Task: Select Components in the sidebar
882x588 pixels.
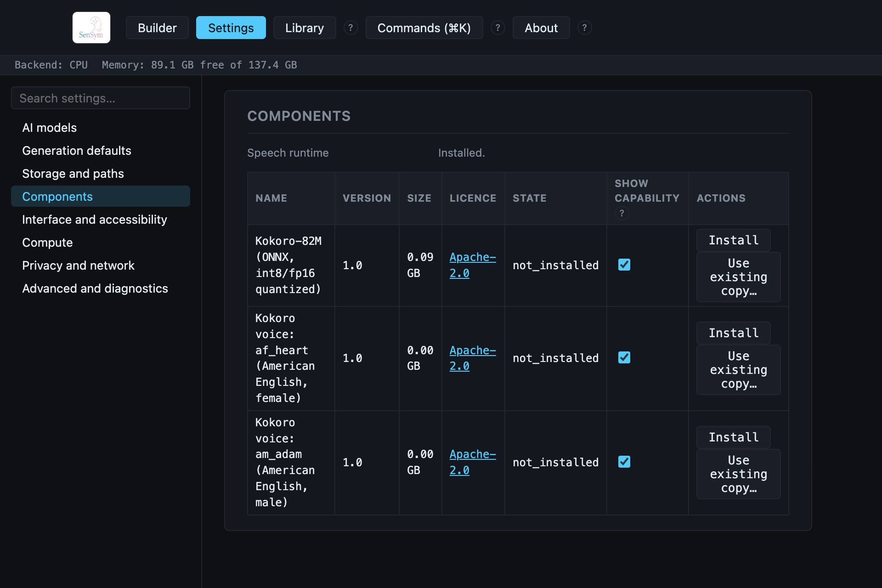Action: point(101,196)
